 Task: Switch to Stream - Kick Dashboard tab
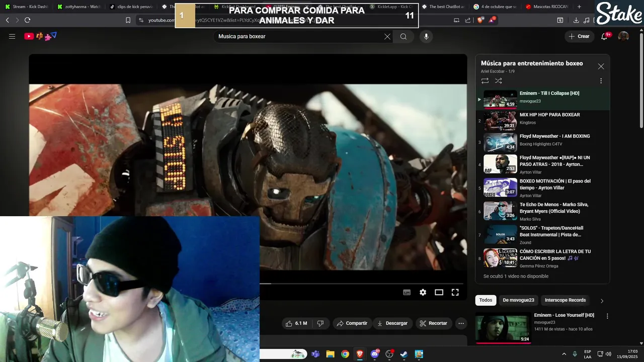click(x=26, y=7)
